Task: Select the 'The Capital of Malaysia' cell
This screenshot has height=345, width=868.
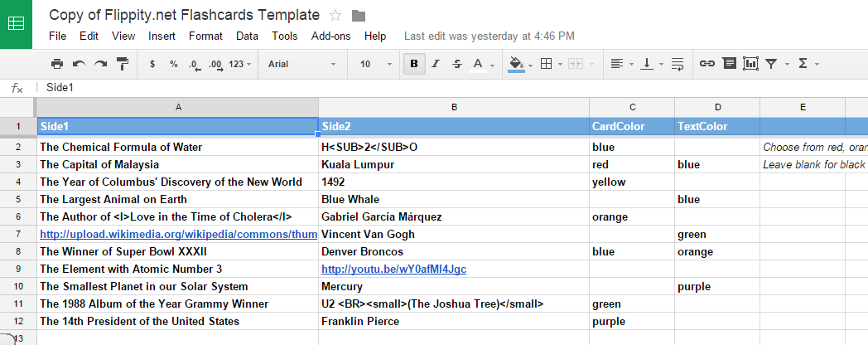Action: point(178,165)
